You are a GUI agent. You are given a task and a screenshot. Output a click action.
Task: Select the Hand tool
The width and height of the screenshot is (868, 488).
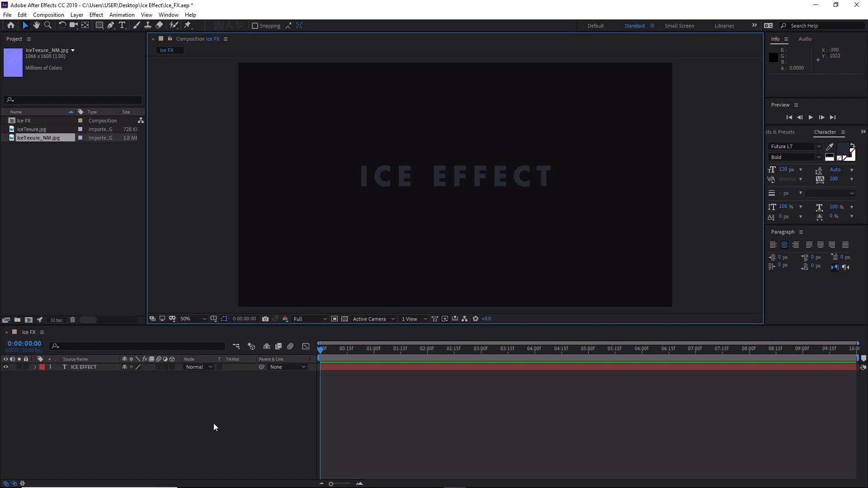click(36, 25)
